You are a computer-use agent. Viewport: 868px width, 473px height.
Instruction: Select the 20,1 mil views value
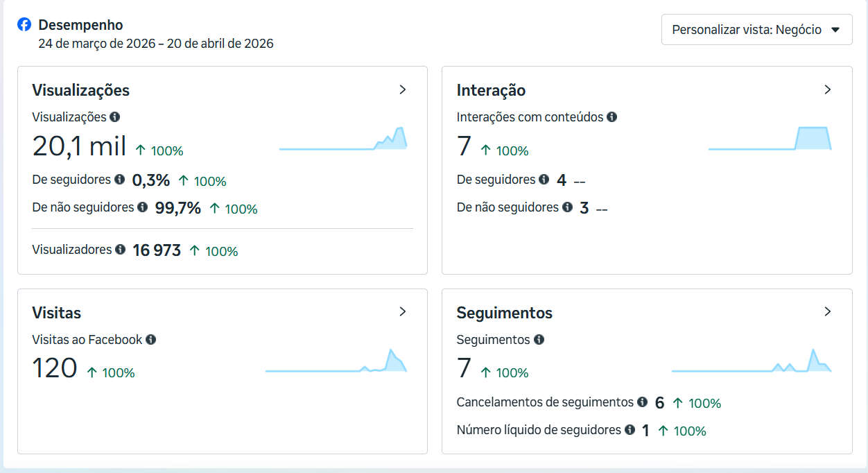(x=79, y=146)
